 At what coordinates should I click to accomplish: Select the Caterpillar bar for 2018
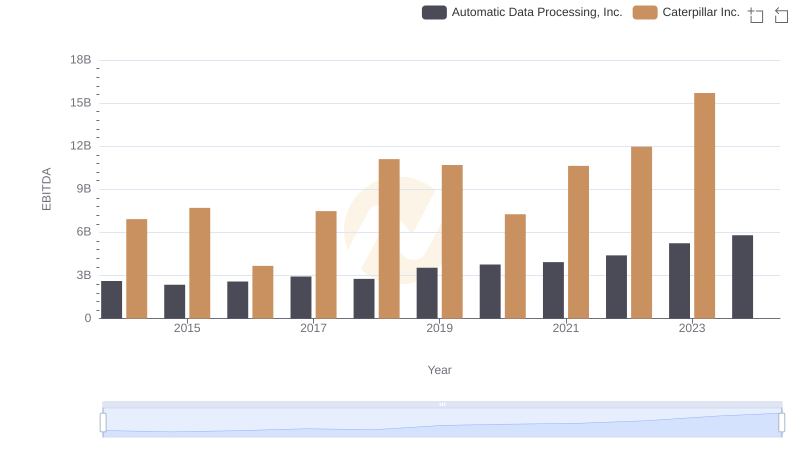click(x=389, y=239)
